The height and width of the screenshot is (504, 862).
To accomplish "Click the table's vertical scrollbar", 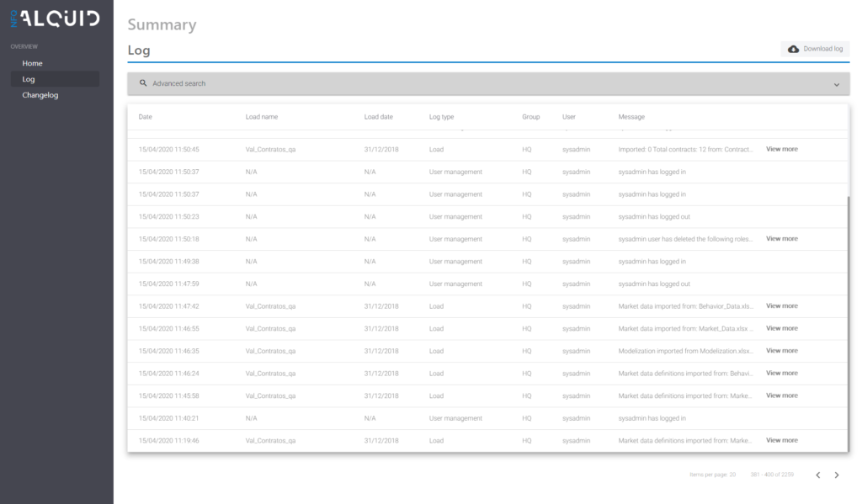I will click(x=849, y=324).
